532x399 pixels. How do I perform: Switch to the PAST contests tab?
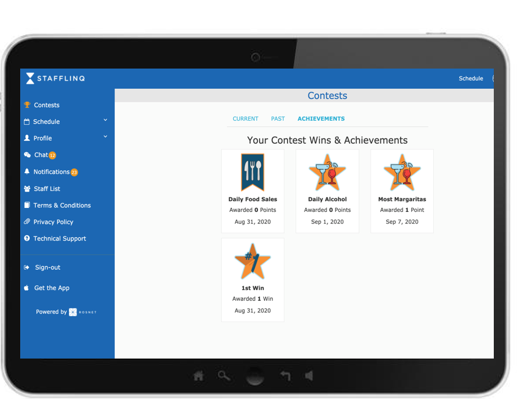[x=278, y=119]
